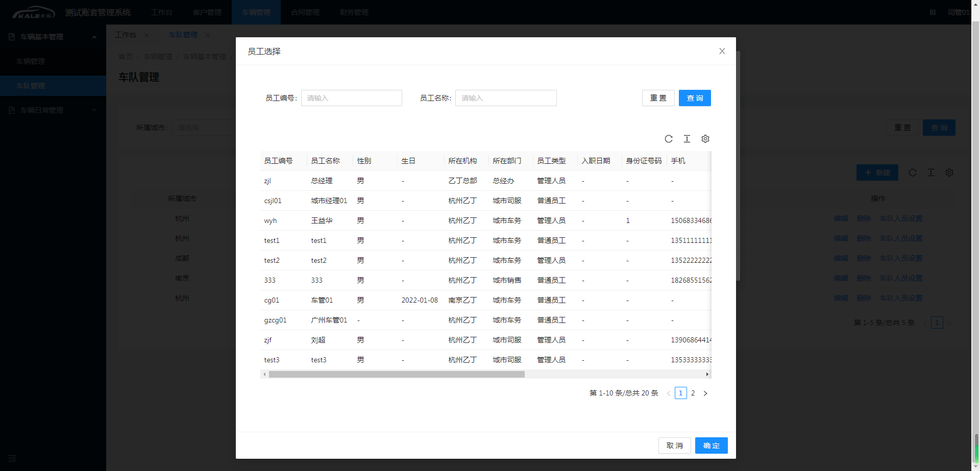
Task: Click the 所在机构 column header
Action: [x=462, y=161]
